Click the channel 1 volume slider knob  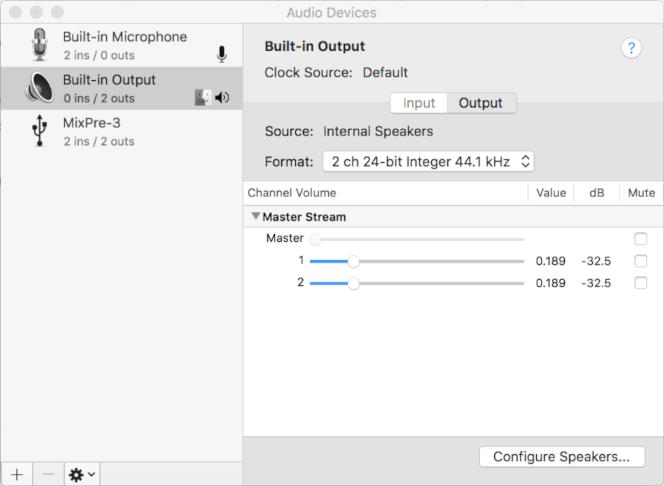tap(353, 261)
